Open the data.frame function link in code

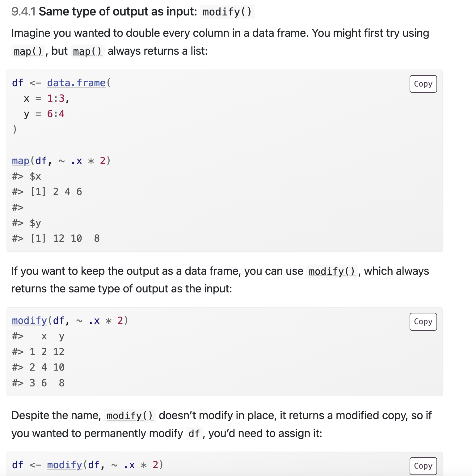point(76,83)
